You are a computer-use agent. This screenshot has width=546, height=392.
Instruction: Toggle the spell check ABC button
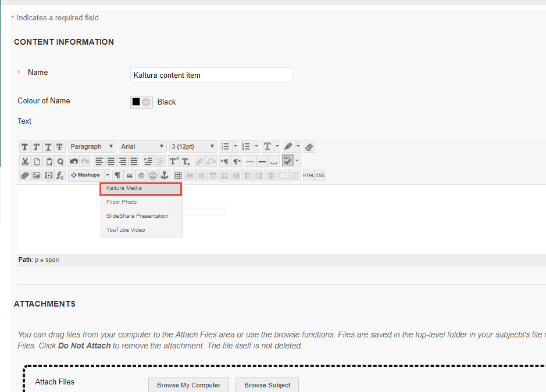[288, 161]
